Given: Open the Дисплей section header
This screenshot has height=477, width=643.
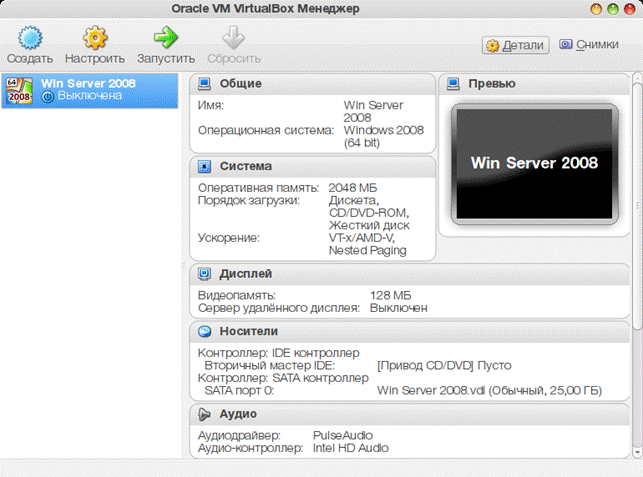Looking at the screenshot, I should 410,274.
